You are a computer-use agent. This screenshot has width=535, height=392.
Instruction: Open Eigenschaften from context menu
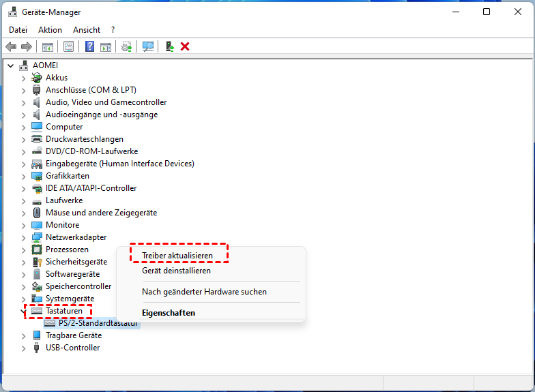click(x=169, y=313)
